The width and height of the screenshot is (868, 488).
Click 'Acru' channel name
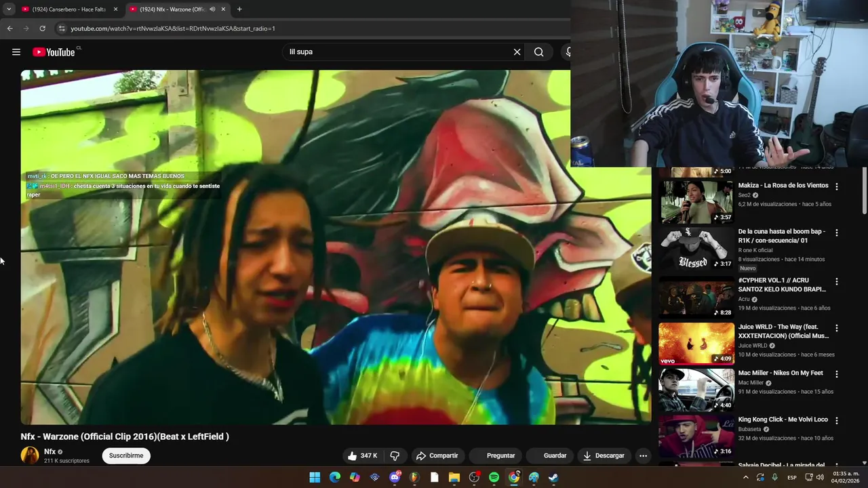coord(744,299)
